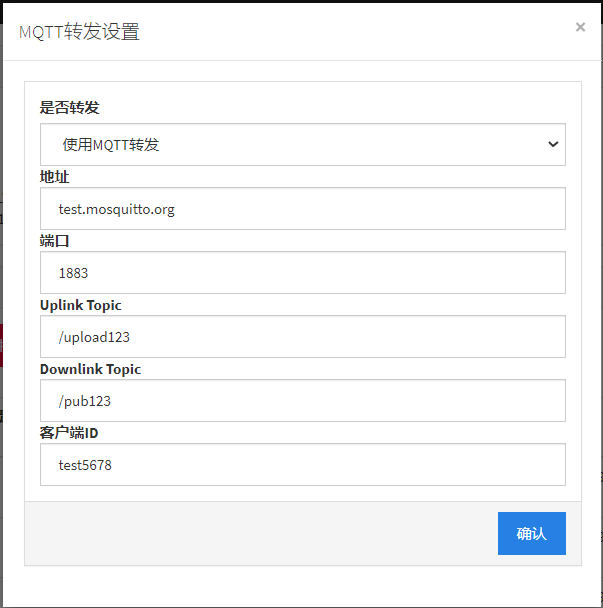
Task: Click the 端口 label text
Action: tap(54, 241)
